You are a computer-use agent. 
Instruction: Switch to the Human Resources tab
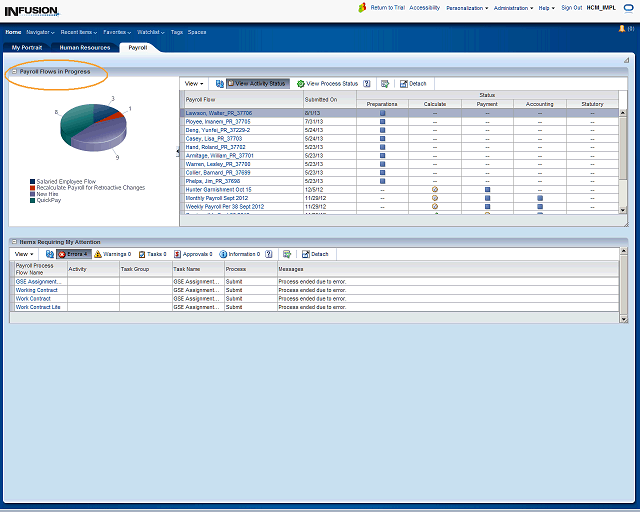click(84, 47)
